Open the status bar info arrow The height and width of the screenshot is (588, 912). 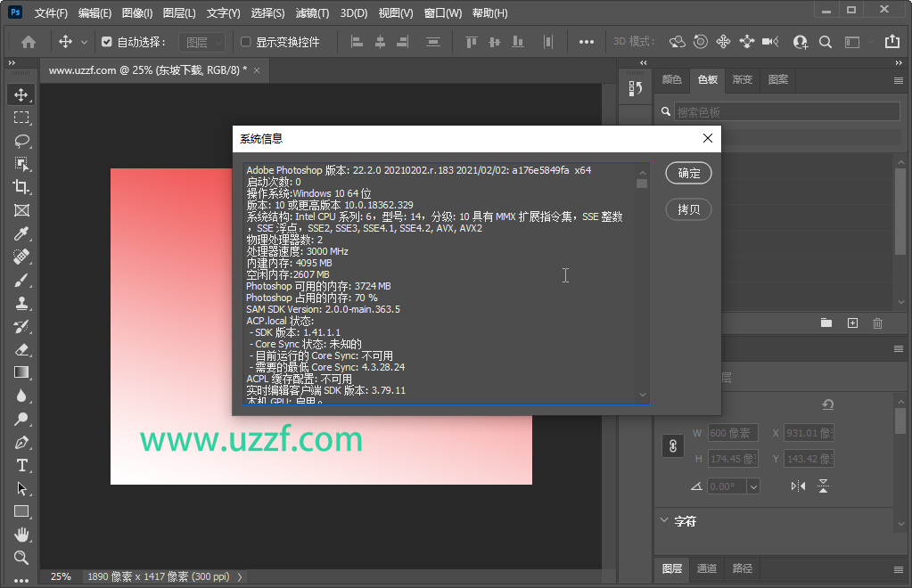pyautogui.click(x=240, y=577)
